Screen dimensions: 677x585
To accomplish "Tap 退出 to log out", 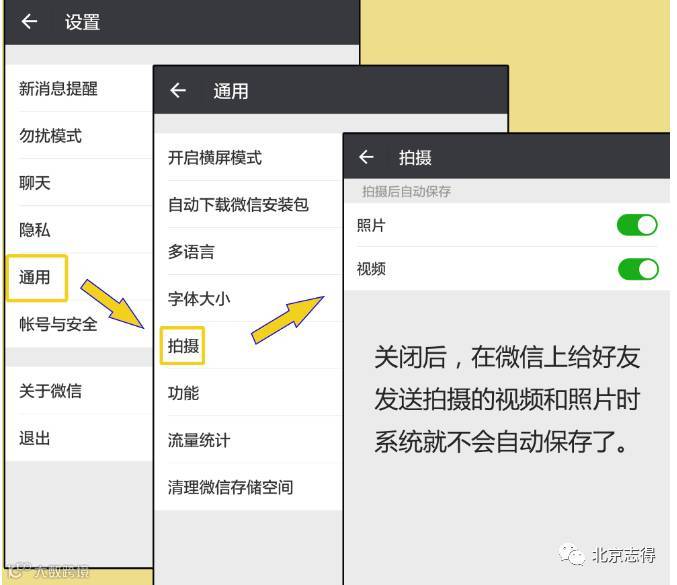I will [x=79, y=438].
